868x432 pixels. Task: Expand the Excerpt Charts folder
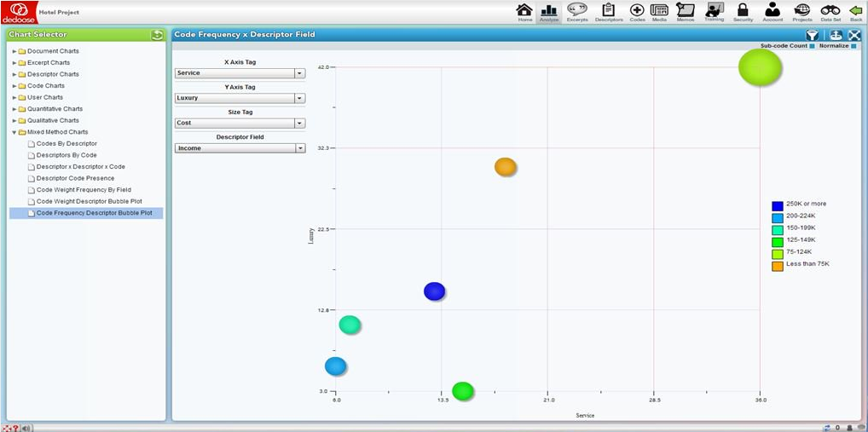click(15, 62)
